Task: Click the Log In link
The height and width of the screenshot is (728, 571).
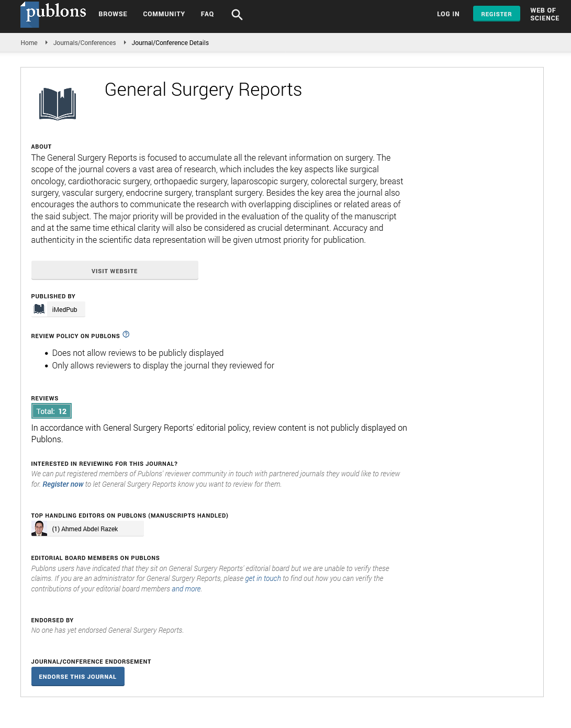Action: [448, 14]
